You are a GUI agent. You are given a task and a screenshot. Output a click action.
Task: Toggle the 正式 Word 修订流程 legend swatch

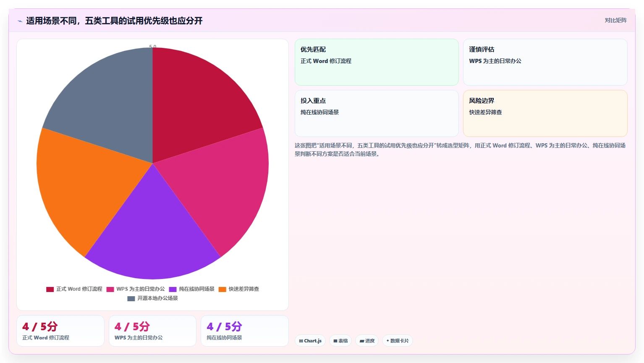pyautogui.click(x=50, y=289)
